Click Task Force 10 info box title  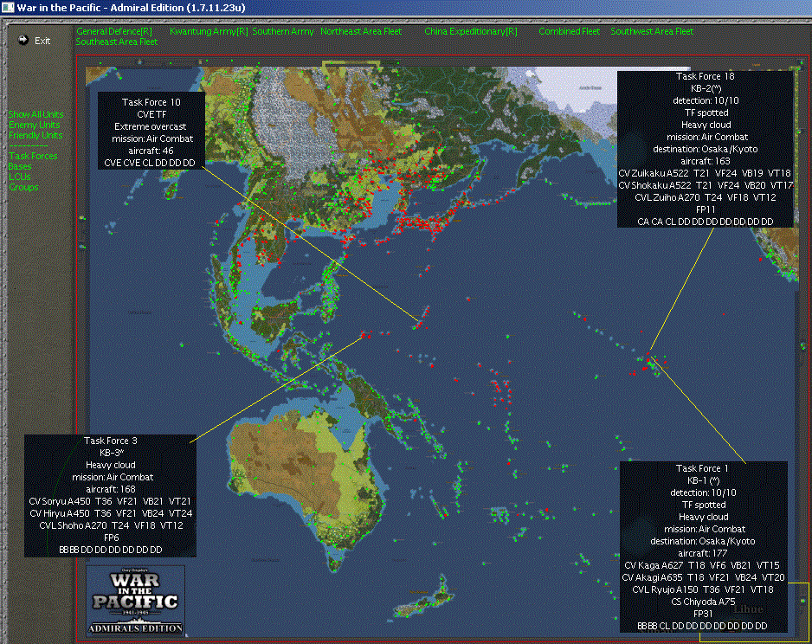151,102
